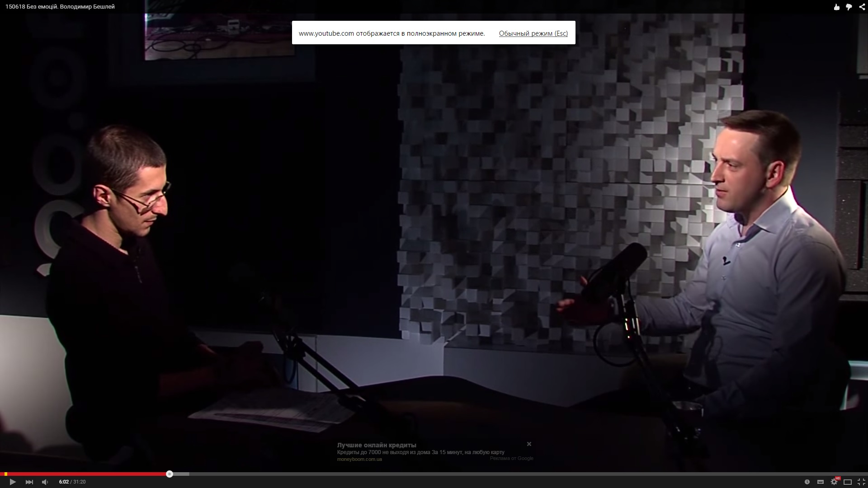Toggle subtitles captions button
Image resolution: width=868 pixels, height=488 pixels.
click(x=821, y=482)
